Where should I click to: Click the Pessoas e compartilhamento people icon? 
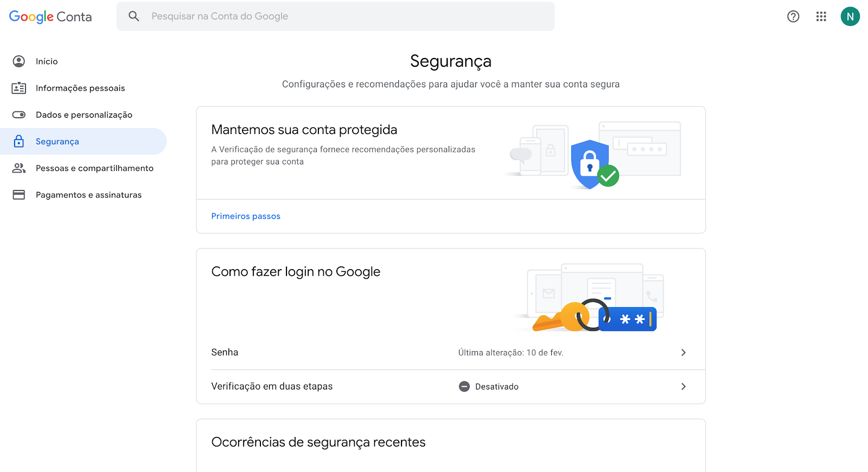coord(19,168)
